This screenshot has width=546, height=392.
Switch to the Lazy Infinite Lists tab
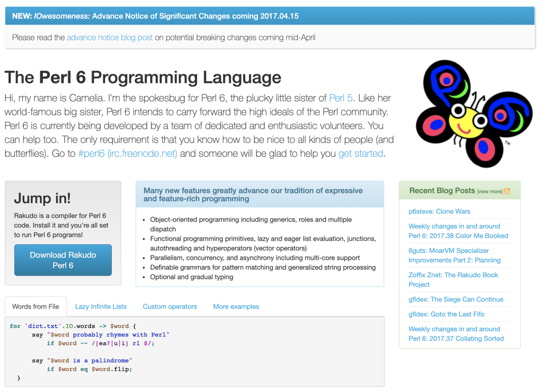(101, 307)
